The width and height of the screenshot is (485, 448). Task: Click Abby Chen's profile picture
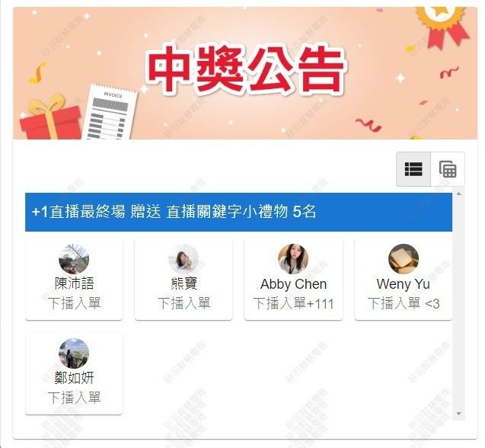(x=293, y=259)
